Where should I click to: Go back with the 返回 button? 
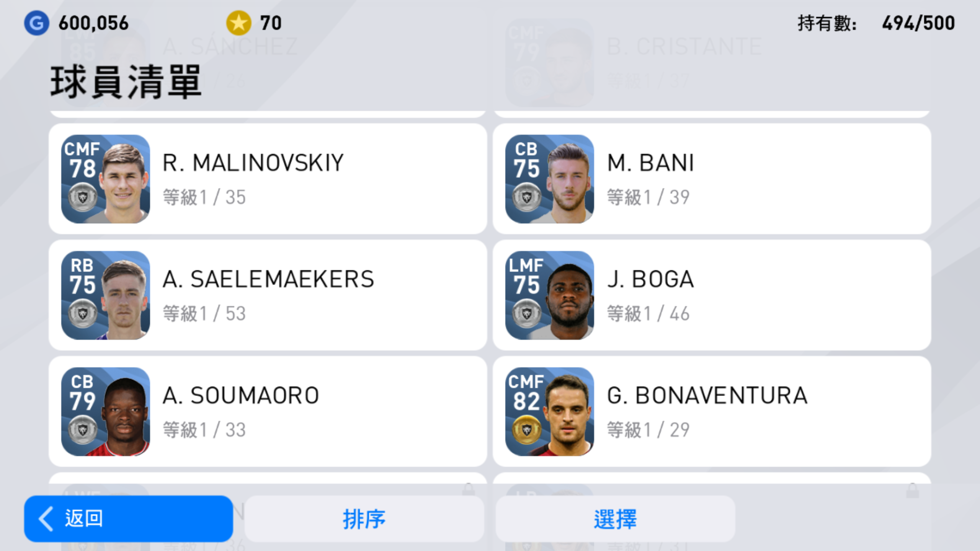[128, 519]
